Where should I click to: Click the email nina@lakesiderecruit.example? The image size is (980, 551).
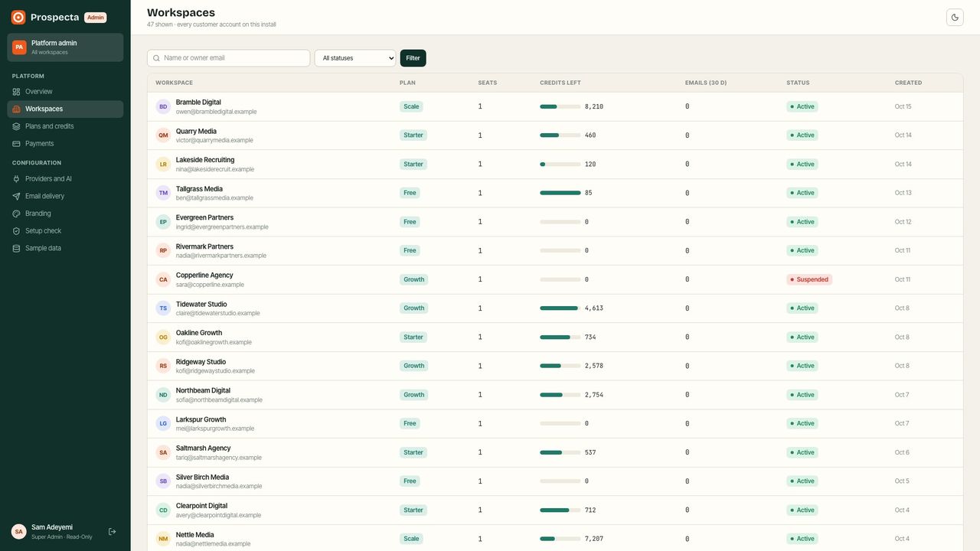(215, 169)
